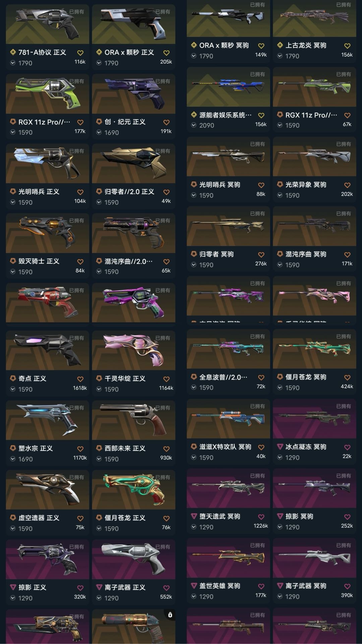
Task: Select the 滋滋X特攻队 冥驹 card title
Action: pos(225,447)
